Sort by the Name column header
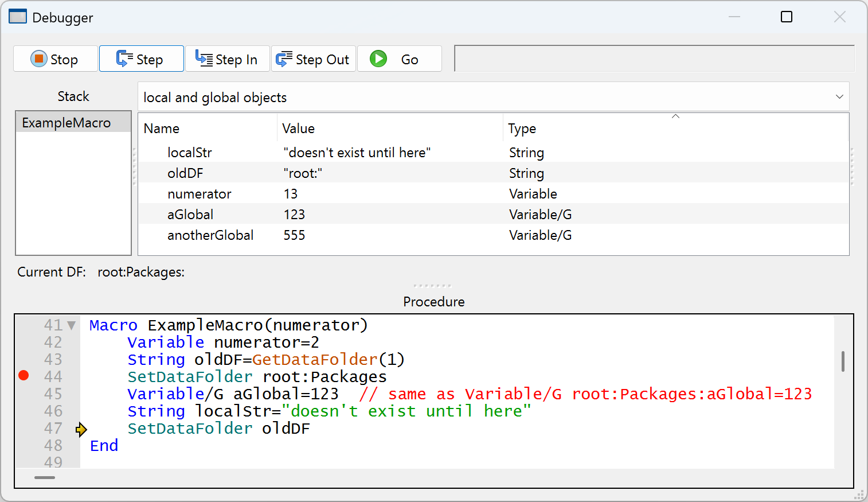This screenshot has height=502, width=868. (x=162, y=129)
